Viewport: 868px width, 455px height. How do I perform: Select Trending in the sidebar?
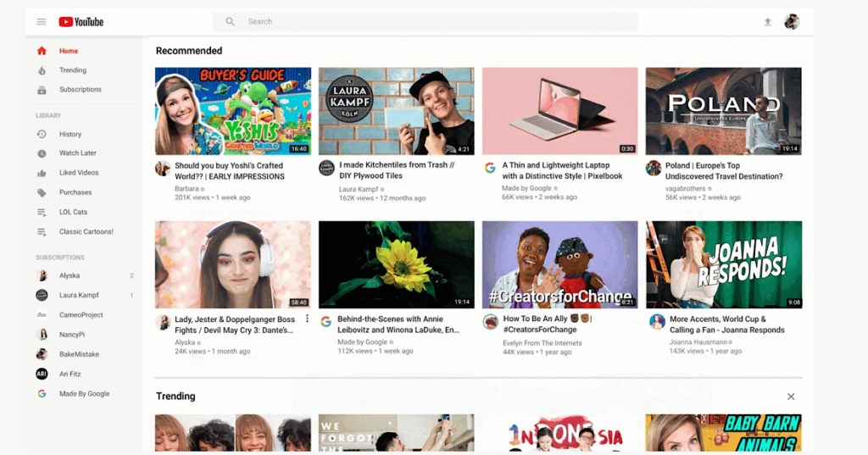coord(73,70)
